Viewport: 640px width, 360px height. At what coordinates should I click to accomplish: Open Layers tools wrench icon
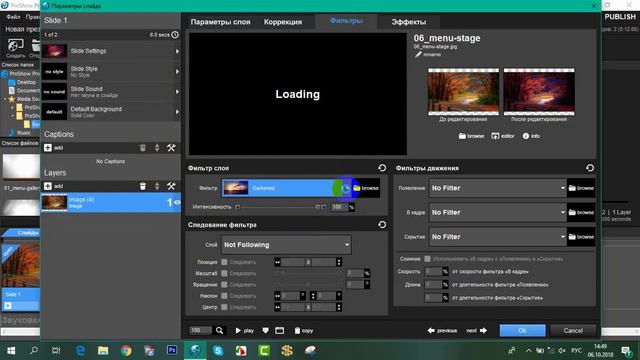171,186
